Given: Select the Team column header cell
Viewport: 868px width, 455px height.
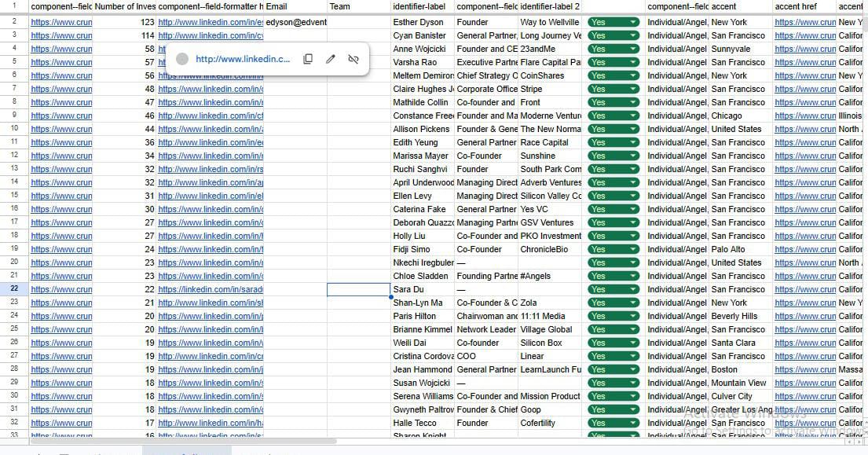Looking at the screenshot, I should (x=359, y=6).
